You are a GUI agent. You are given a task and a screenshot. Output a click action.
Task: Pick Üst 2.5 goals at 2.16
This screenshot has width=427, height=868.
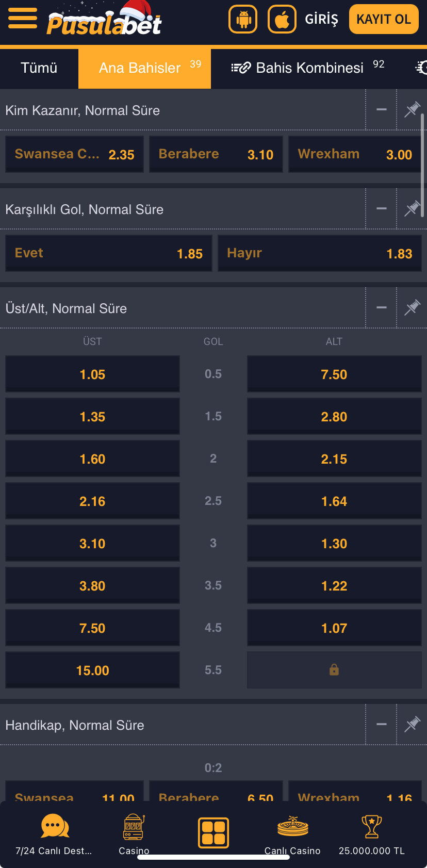[x=93, y=501]
